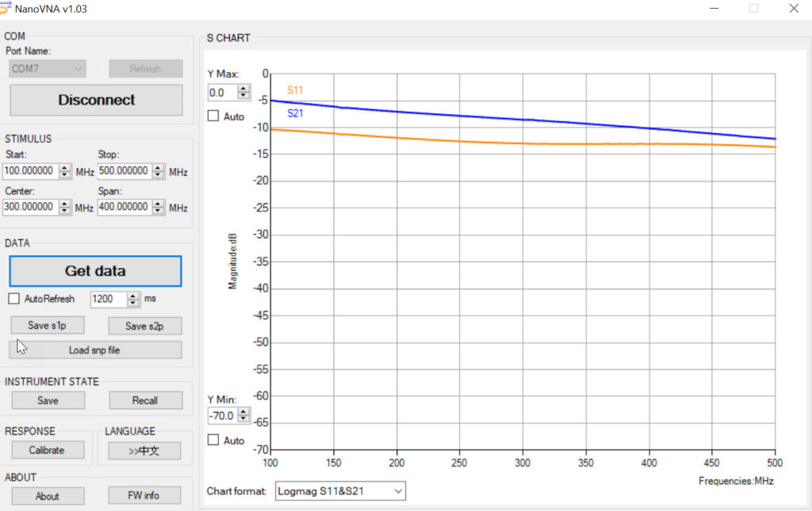Screen dimensions: 812x511
Task: Enable the AutoRefresh checkbox
Action: 13,299
